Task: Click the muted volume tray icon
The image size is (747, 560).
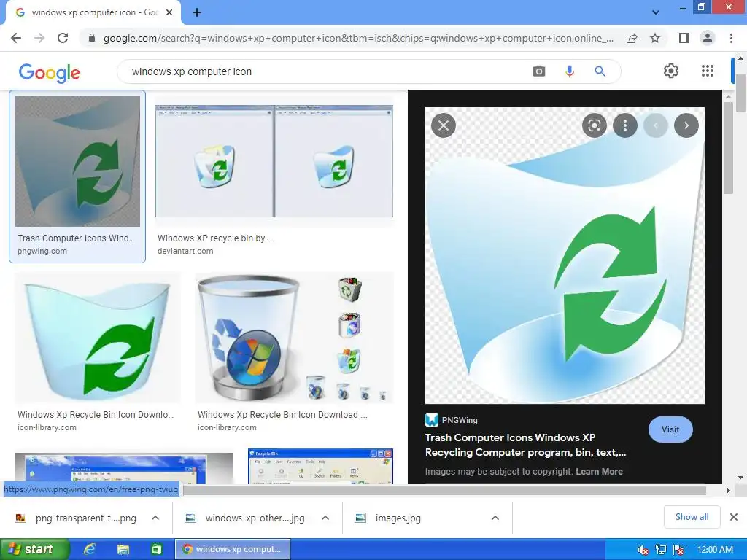Action: tap(643, 550)
